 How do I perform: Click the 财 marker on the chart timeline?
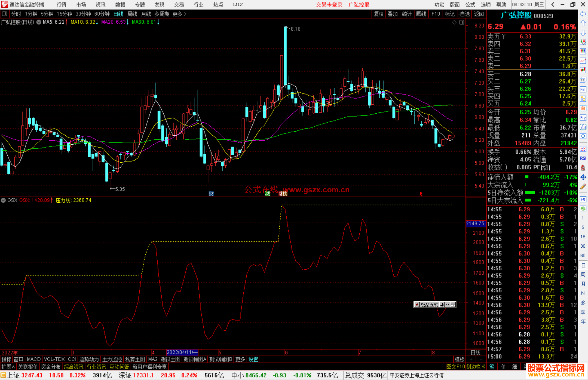pyautogui.click(x=211, y=193)
